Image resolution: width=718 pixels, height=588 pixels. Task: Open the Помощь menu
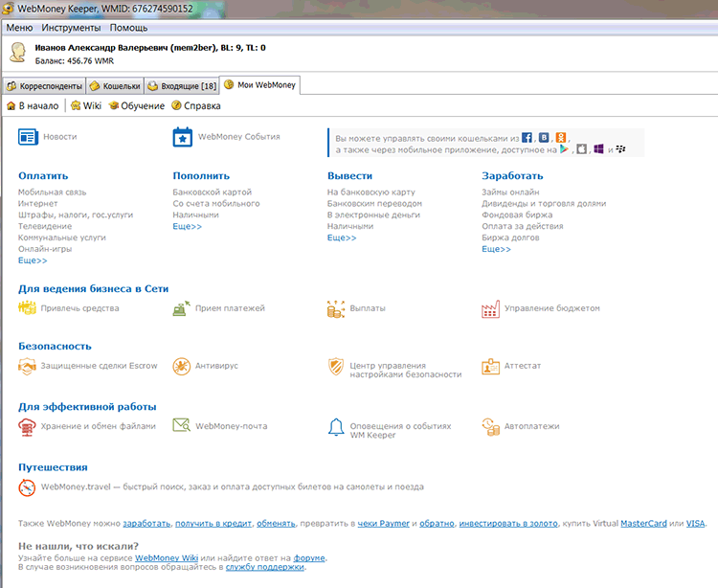(128, 28)
